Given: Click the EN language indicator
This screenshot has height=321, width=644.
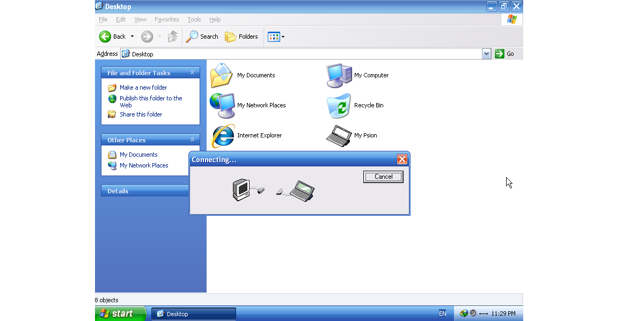Looking at the screenshot, I should 442,313.
